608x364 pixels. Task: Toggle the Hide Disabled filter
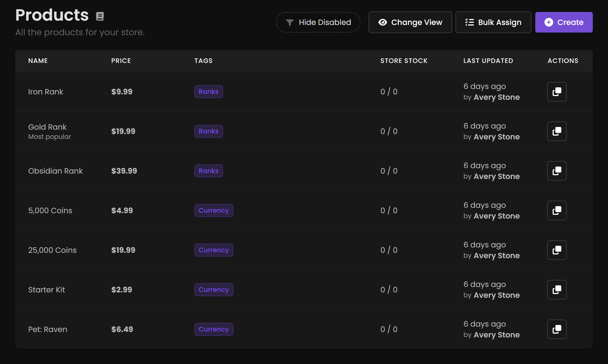tap(318, 22)
